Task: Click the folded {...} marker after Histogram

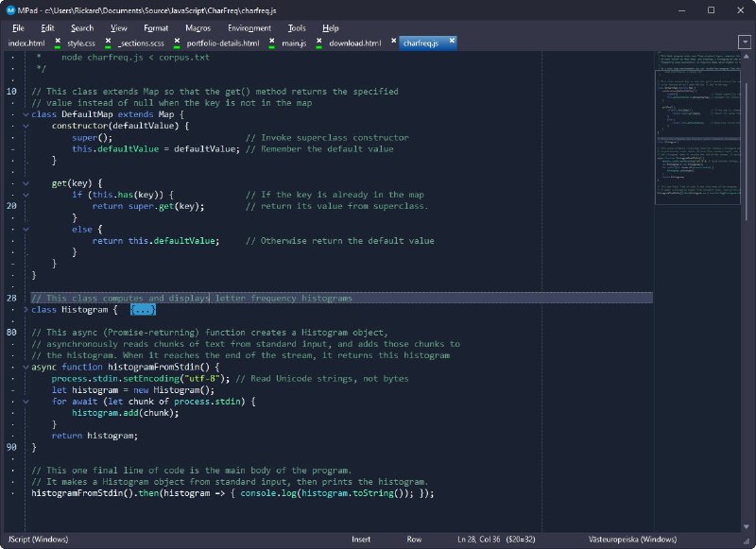Action: [144, 309]
